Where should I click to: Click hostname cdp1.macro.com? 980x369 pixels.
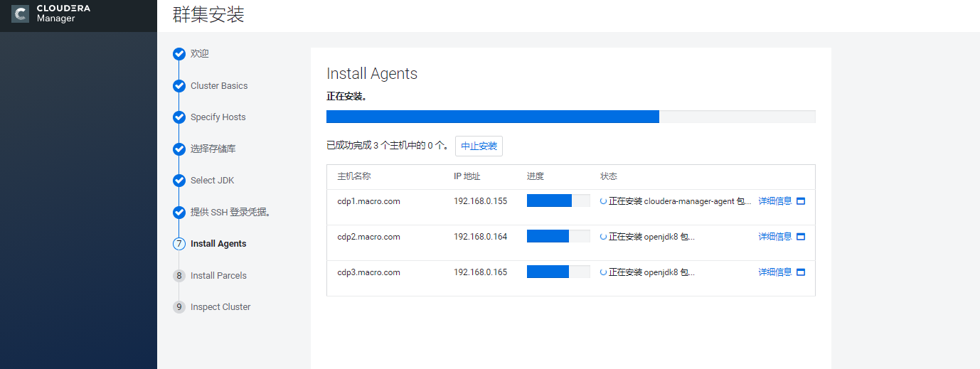368,201
